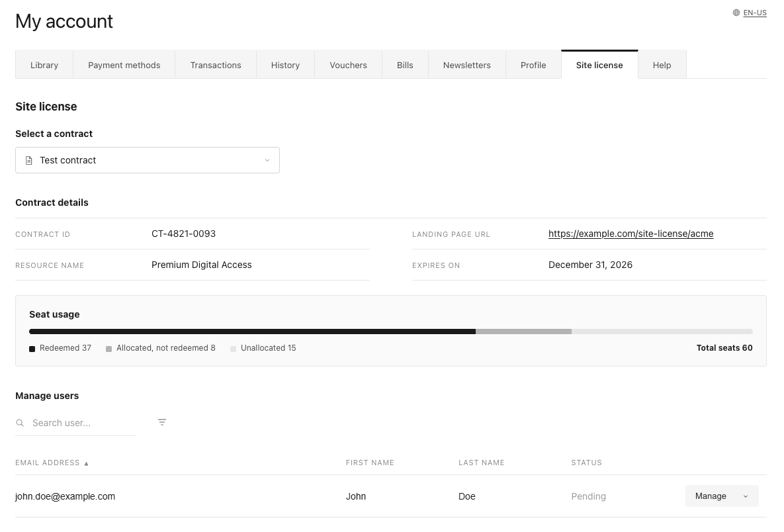Click the seat usage progress bar

390,332
